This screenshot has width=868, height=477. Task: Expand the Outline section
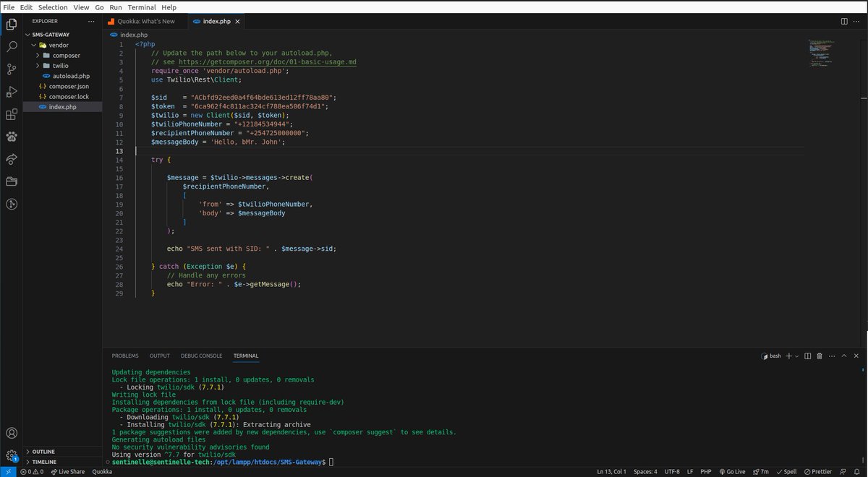(x=62, y=452)
